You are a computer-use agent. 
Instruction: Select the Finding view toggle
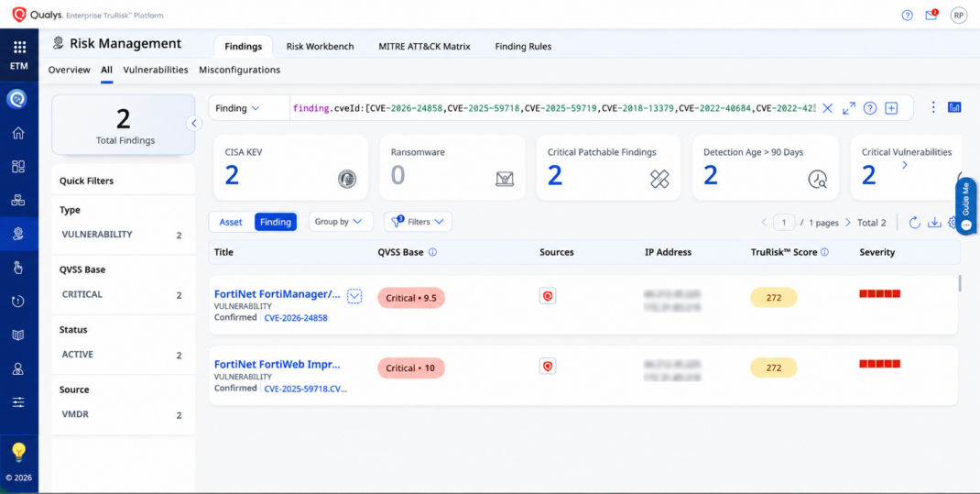[x=276, y=222]
